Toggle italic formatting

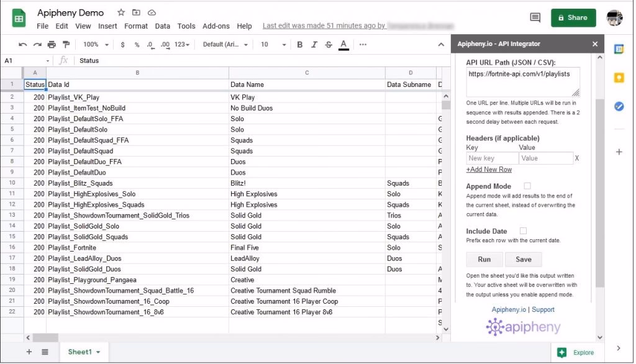point(314,45)
